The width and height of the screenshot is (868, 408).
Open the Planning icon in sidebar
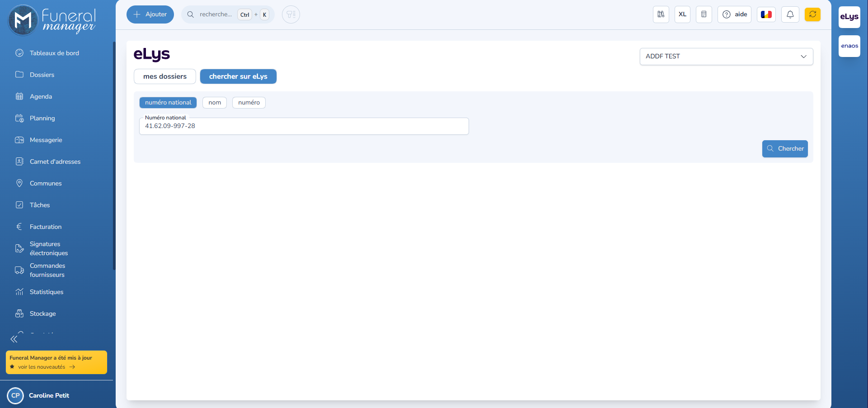point(19,118)
